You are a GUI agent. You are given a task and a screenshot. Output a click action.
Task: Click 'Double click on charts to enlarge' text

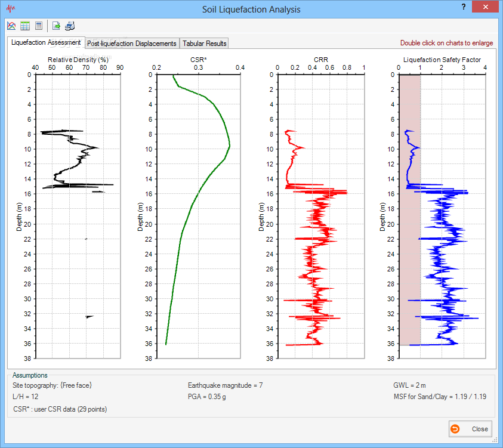point(446,43)
